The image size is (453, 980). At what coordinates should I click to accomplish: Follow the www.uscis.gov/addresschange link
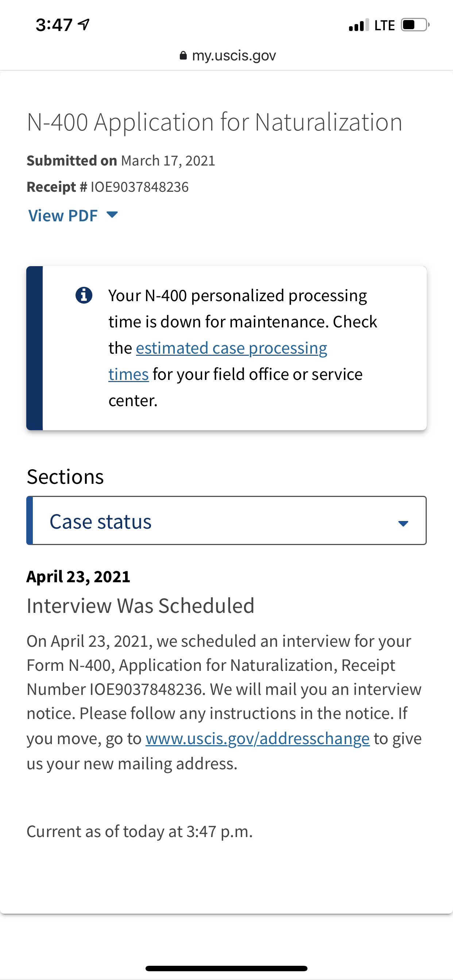258,738
